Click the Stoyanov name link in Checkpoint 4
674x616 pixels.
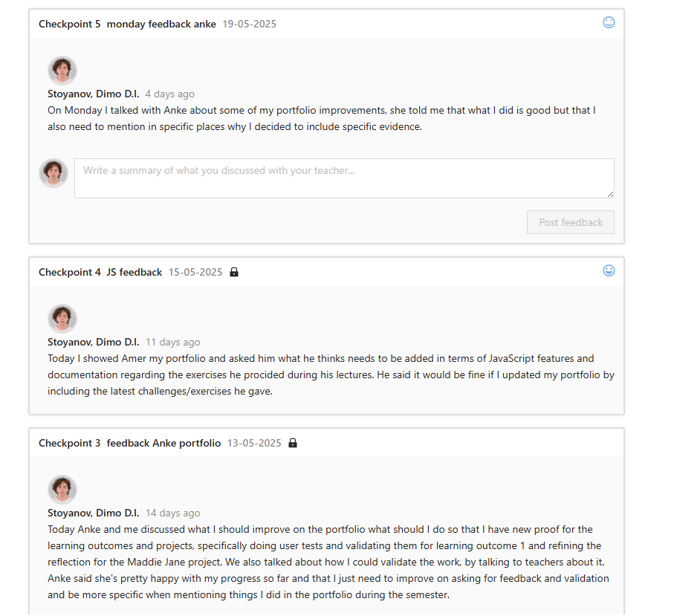click(x=93, y=342)
